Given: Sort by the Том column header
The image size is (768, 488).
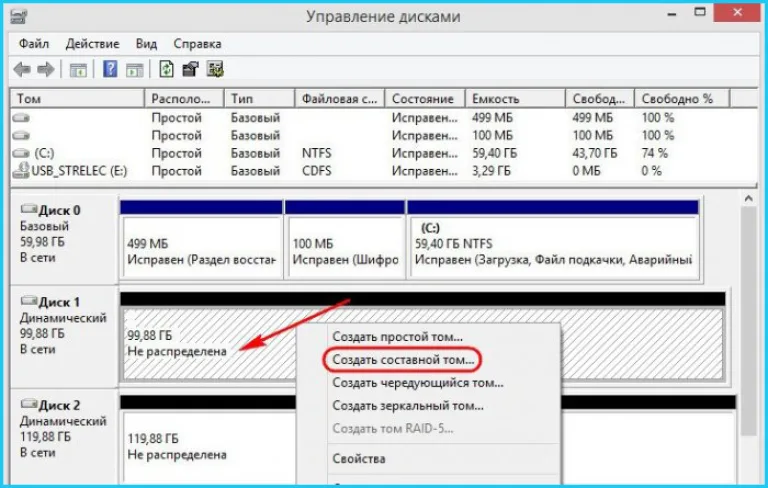Looking at the screenshot, I should 77,98.
